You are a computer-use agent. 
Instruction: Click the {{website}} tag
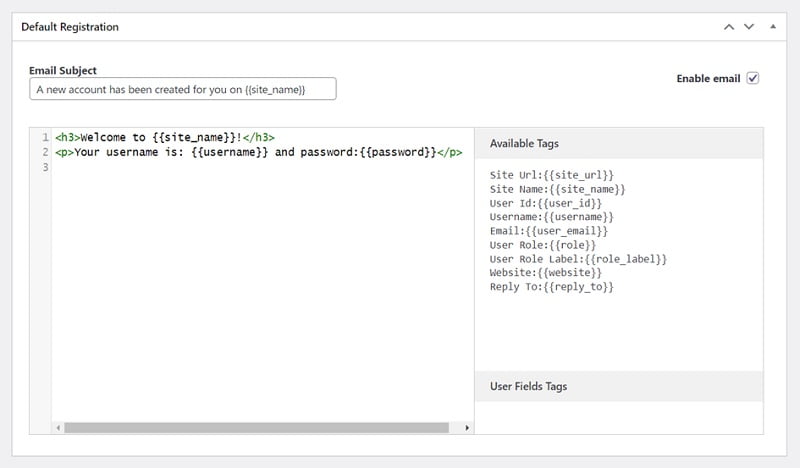[573, 273]
